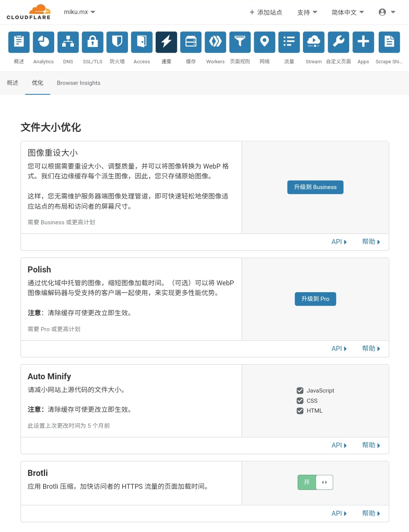Expand 帮助 under Auto Minify
The image size is (409, 532).
[371, 445]
